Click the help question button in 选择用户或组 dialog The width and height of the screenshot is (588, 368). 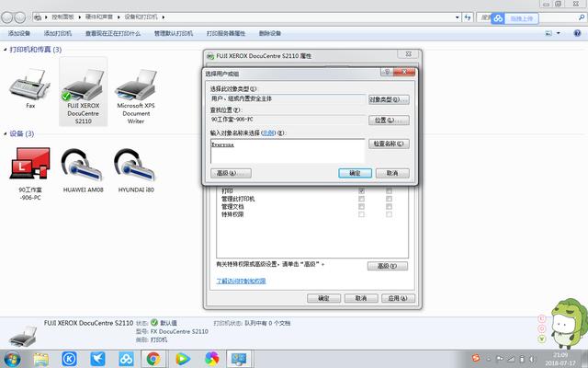coord(387,72)
